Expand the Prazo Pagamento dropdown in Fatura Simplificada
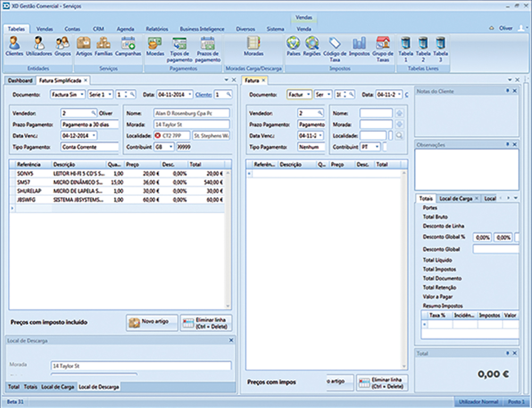This screenshot has height=408, width=532. (x=88, y=125)
